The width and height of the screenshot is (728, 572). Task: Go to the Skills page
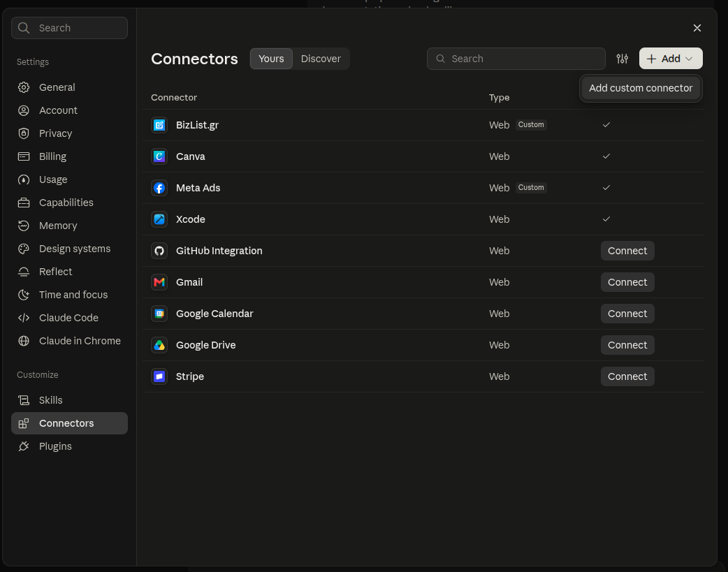tap(70, 400)
